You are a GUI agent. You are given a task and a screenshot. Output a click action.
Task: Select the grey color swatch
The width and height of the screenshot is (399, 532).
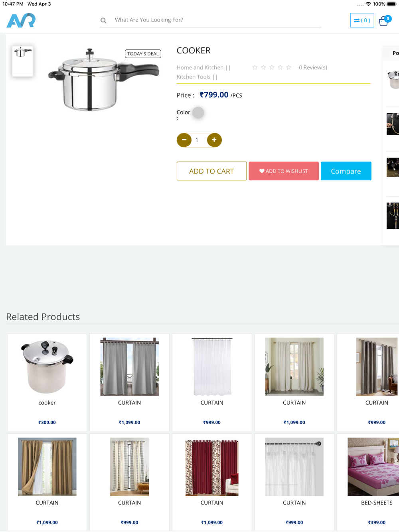point(198,113)
